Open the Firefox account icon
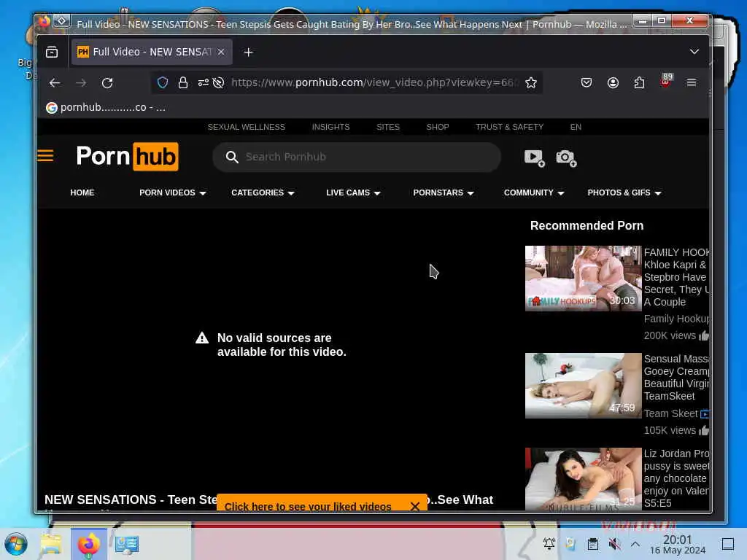This screenshot has height=560, width=747. (613, 83)
